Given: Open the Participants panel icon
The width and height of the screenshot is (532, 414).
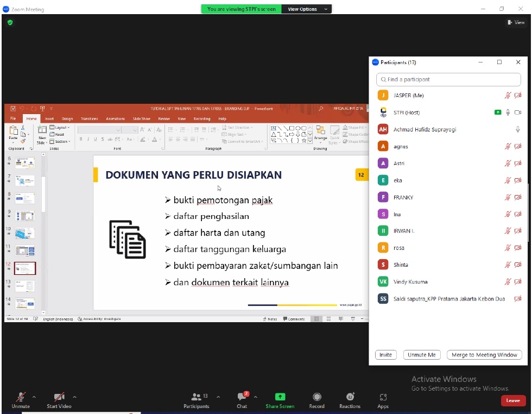Looking at the screenshot, I should tap(196, 397).
